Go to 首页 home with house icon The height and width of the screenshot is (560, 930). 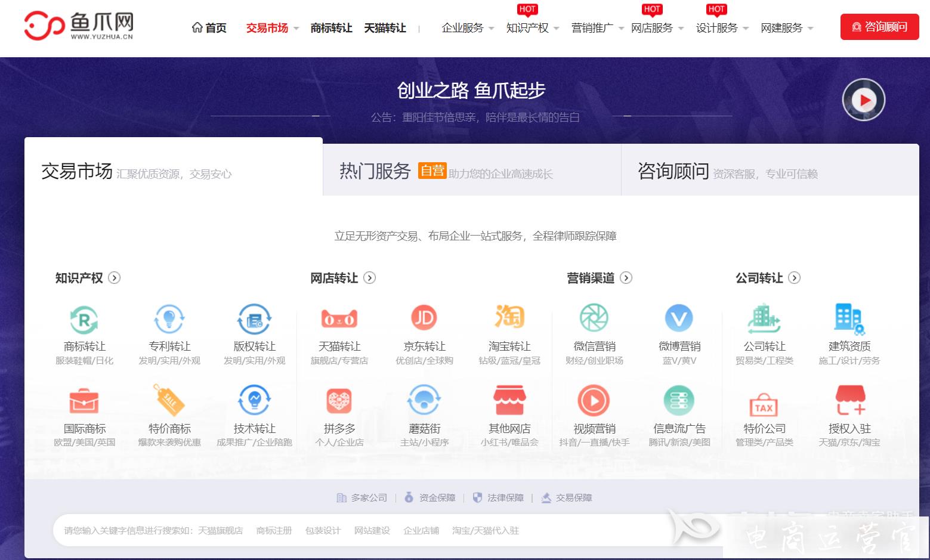click(x=209, y=28)
